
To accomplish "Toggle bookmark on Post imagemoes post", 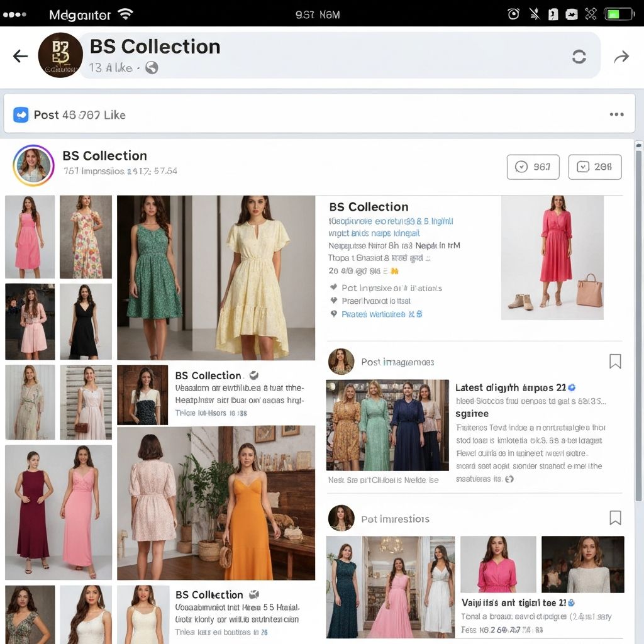I will pyautogui.click(x=615, y=361).
